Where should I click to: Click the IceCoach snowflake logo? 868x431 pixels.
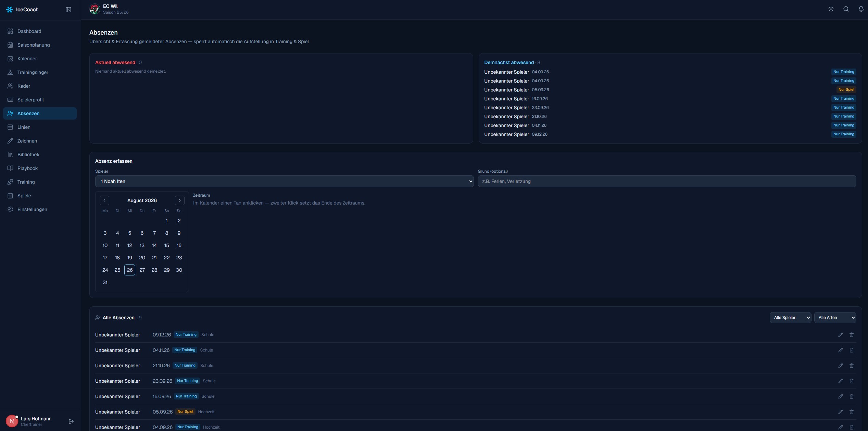pos(10,10)
